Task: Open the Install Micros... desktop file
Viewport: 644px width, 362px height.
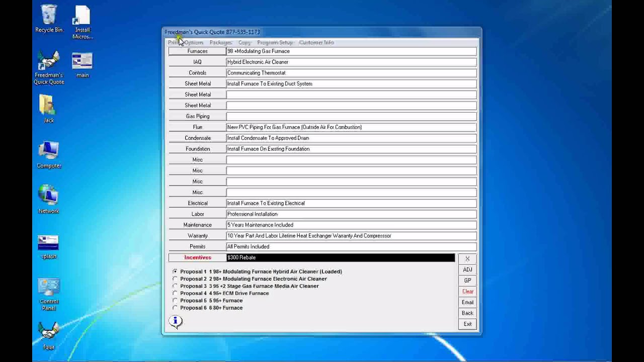Action: (82, 23)
